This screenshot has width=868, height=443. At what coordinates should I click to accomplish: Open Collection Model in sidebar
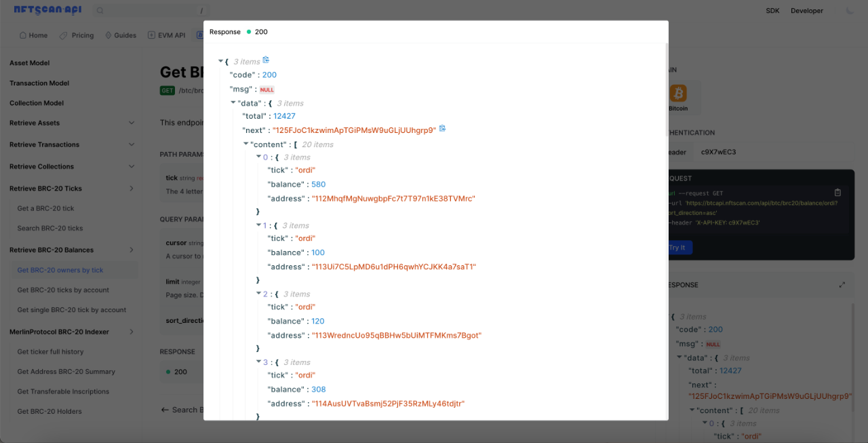tap(37, 103)
